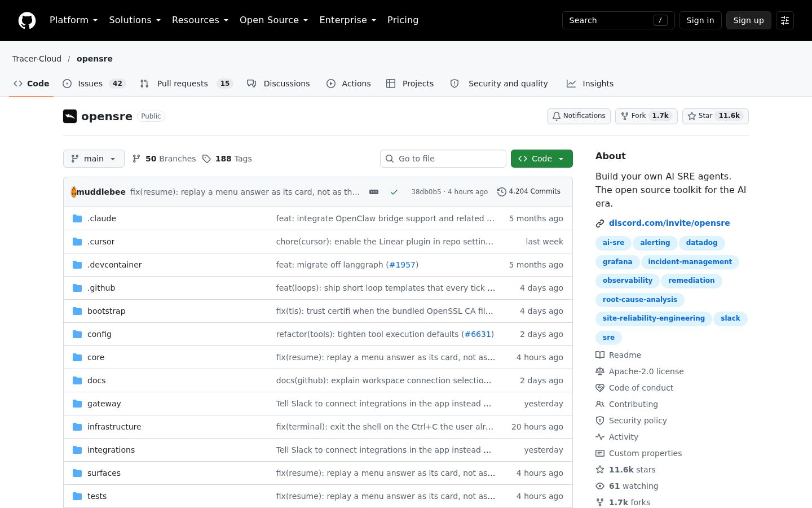Open the infrastructure folder
Viewport: 812px width, 508px height.
114,427
